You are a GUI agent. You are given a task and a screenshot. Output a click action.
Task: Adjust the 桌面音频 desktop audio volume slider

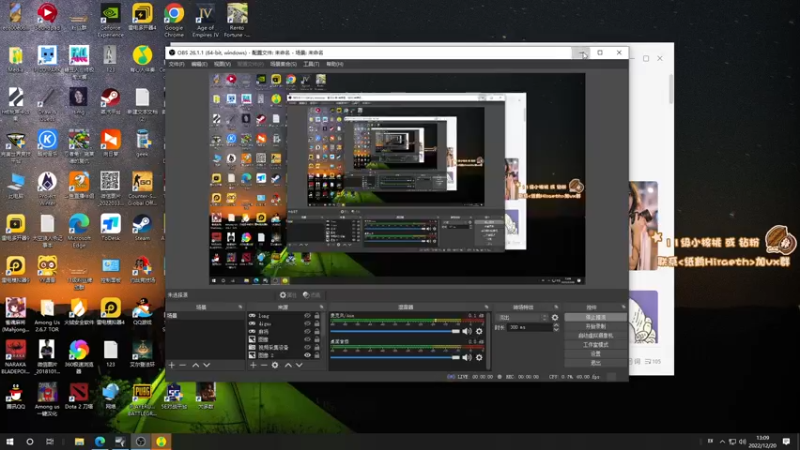click(395, 358)
